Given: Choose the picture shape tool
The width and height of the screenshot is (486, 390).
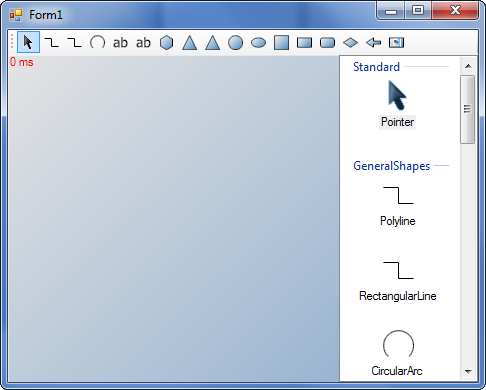Looking at the screenshot, I should pyautogui.click(x=396, y=43).
